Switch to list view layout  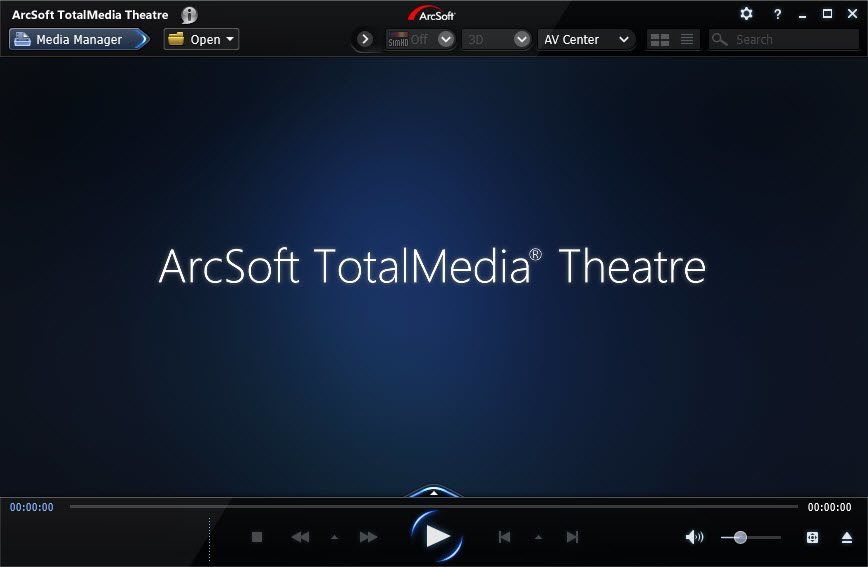coord(687,40)
